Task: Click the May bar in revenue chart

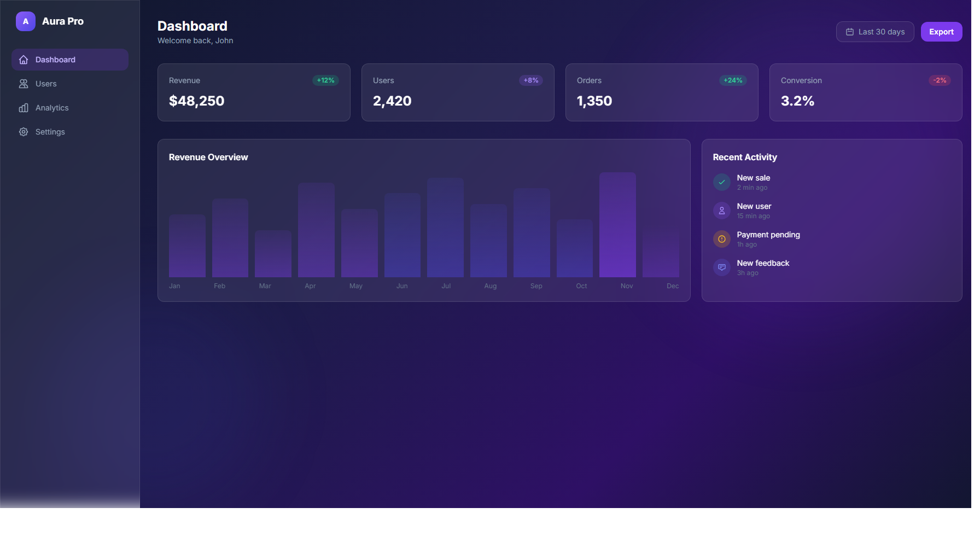Action: pos(359,243)
